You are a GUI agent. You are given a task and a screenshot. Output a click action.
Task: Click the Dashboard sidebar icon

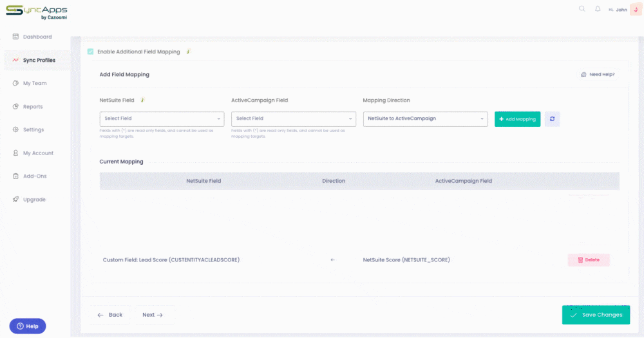tap(15, 37)
